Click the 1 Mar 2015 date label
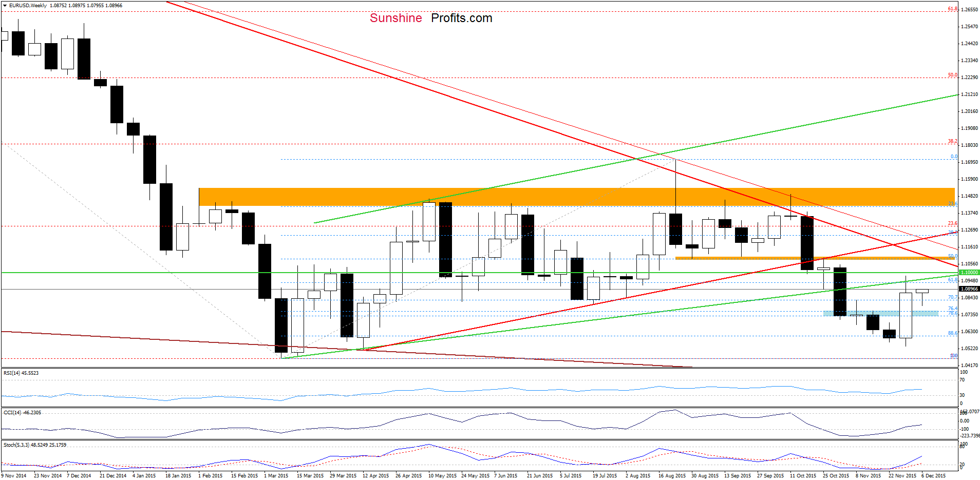 (276, 475)
